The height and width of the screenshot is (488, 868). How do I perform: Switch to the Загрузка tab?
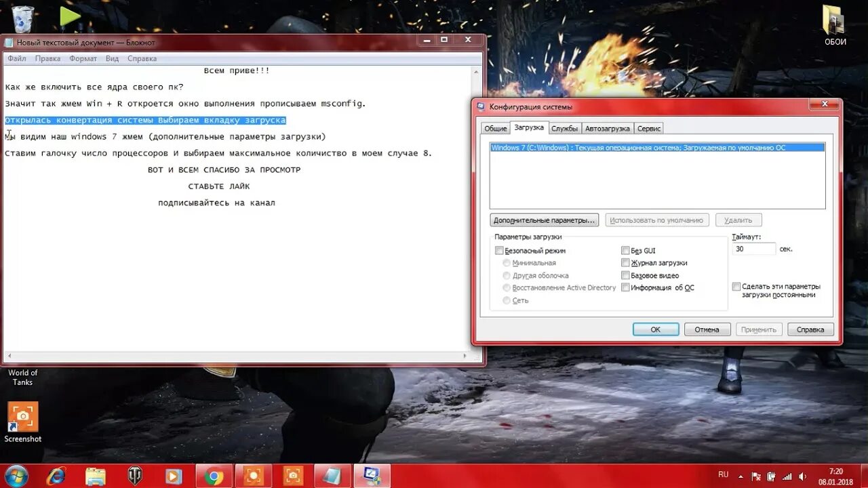[529, 127]
